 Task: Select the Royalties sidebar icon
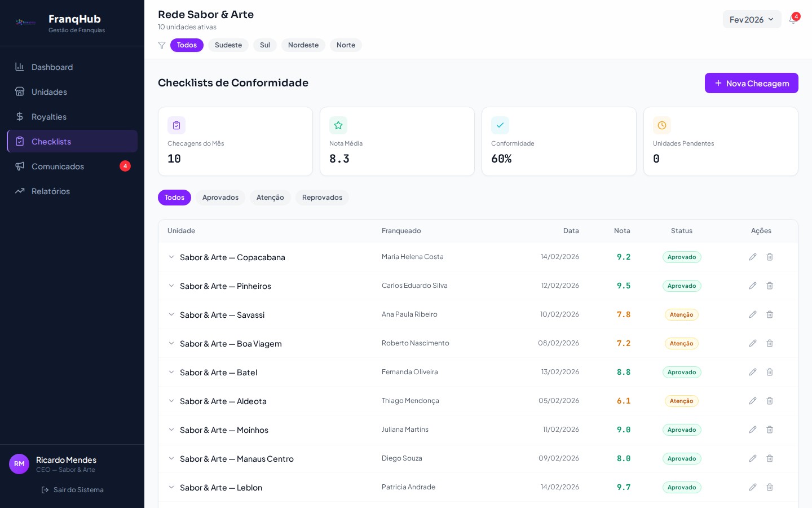[x=20, y=116]
